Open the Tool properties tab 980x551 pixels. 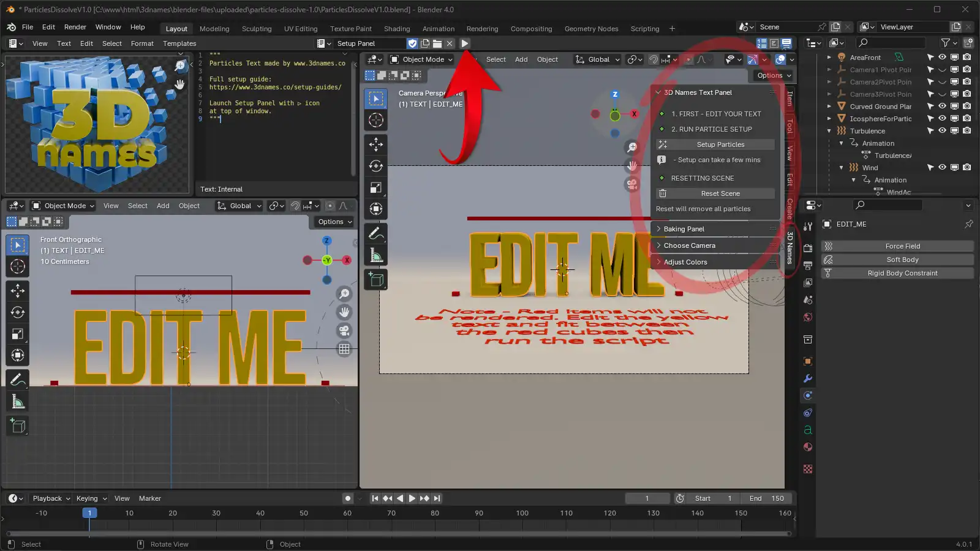(808, 227)
